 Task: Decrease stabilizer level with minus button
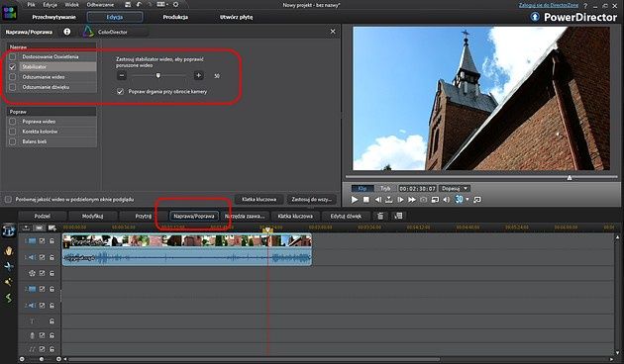click(x=122, y=75)
